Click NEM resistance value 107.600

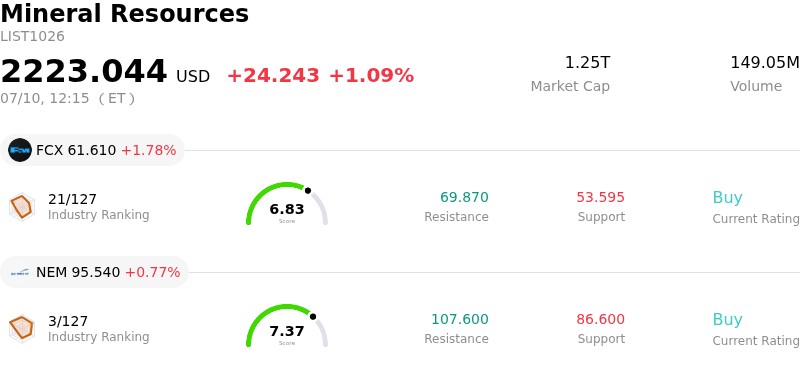click(x=460, y=320)
